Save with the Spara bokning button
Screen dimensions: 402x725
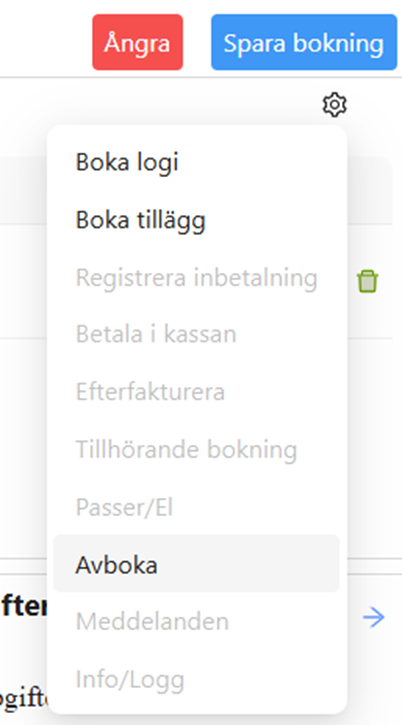304,43
